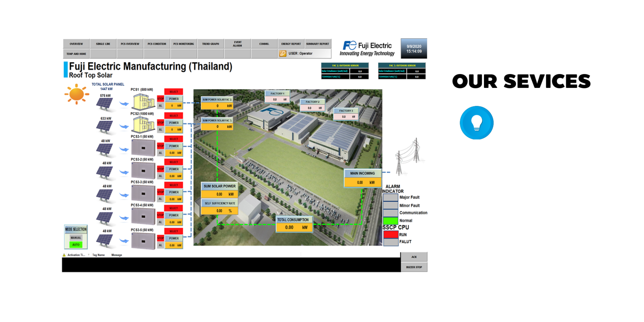
Task: Toggle the STOP status of PCS3-1
Action: coord(160,146)
